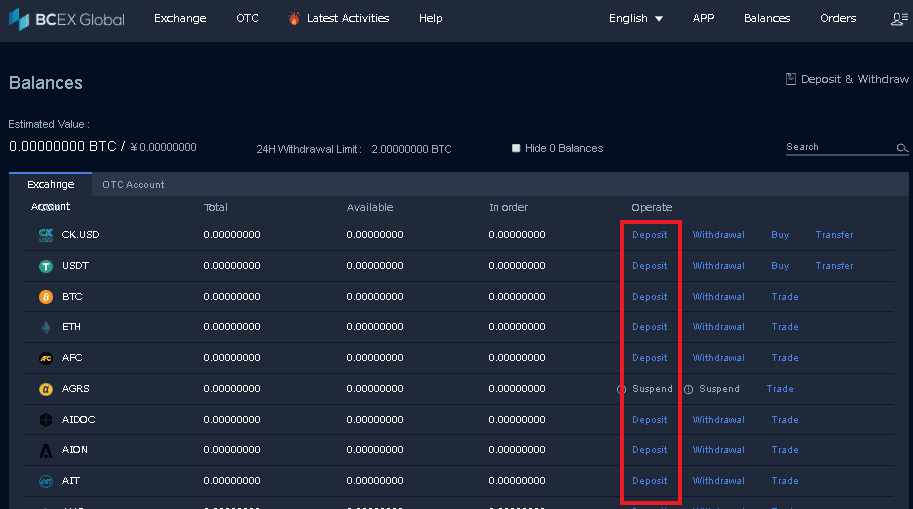Click the BTC coin icon
The width and height of the screenshot is (913, 509).
pos(45,297)
